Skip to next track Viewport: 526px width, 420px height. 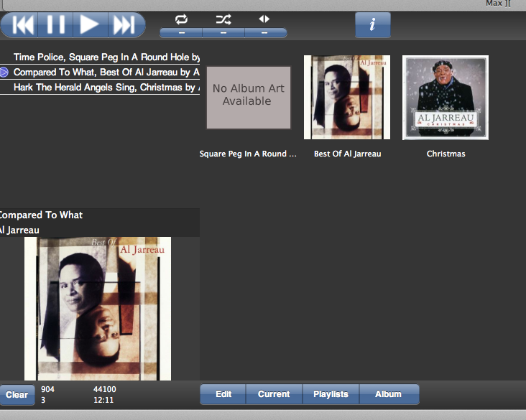click(126, 25)
